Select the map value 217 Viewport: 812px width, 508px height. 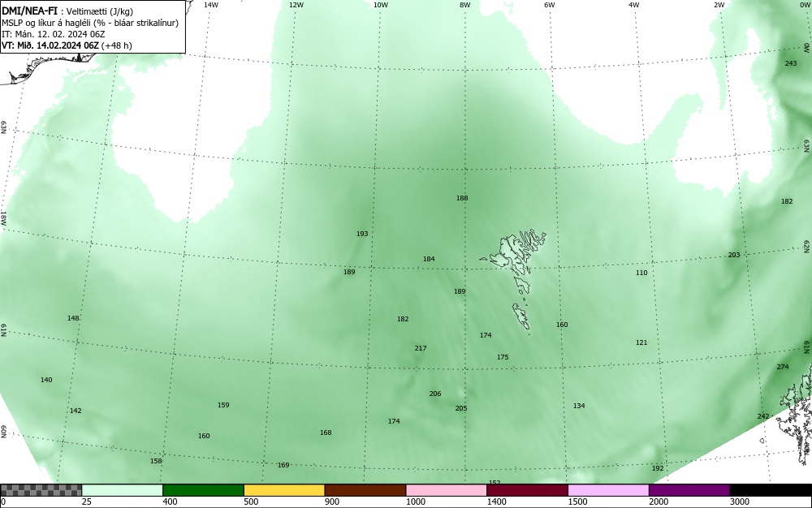pos(421,348)
